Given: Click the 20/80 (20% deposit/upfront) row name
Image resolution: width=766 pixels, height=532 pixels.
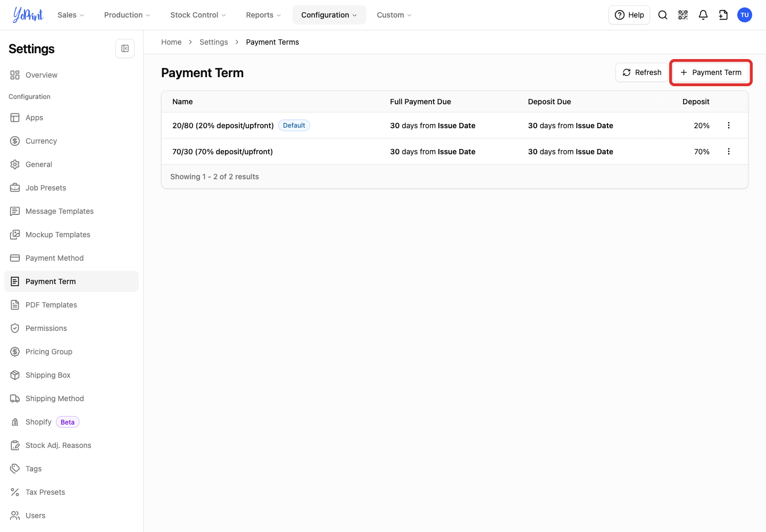Looking at the screenshot, I should [x=223, y=126].
